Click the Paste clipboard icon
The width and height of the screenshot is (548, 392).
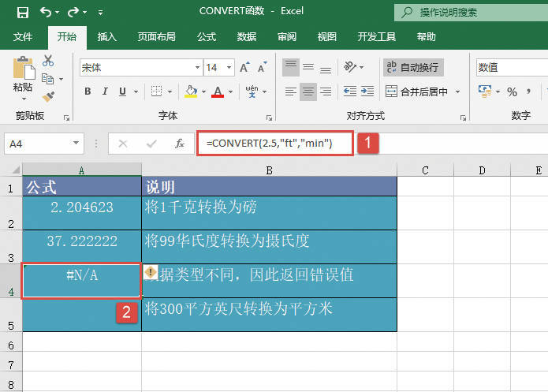coord(23,69)
